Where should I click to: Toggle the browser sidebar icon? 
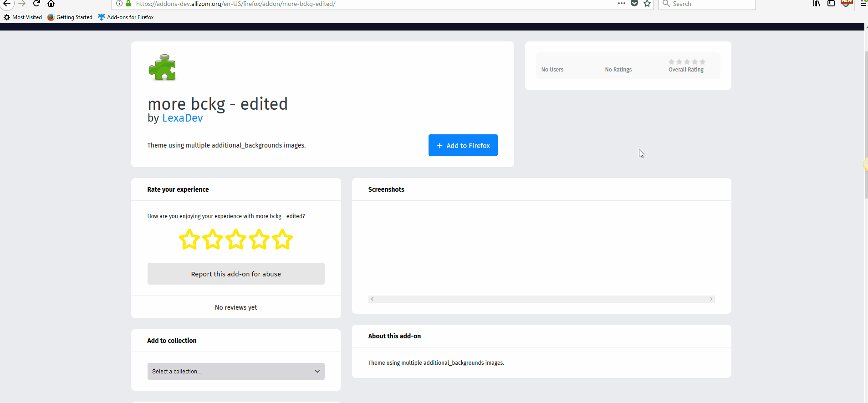tap(831, 4)
